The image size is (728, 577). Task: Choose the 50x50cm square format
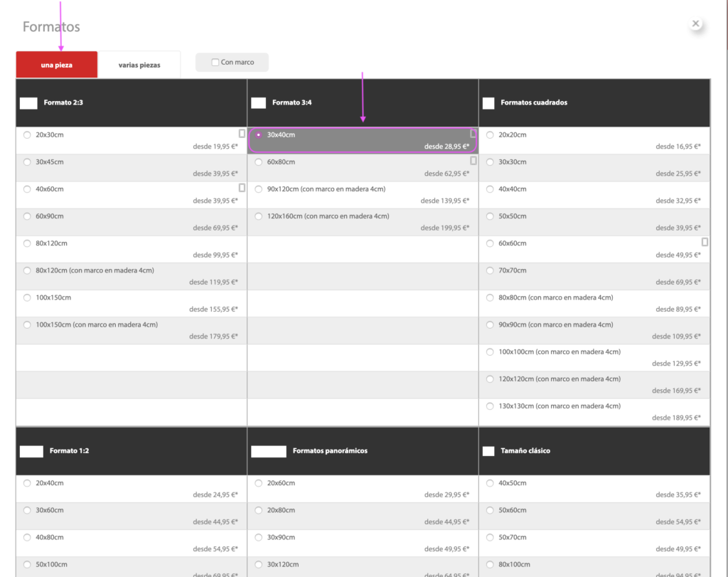pos(594,222)
